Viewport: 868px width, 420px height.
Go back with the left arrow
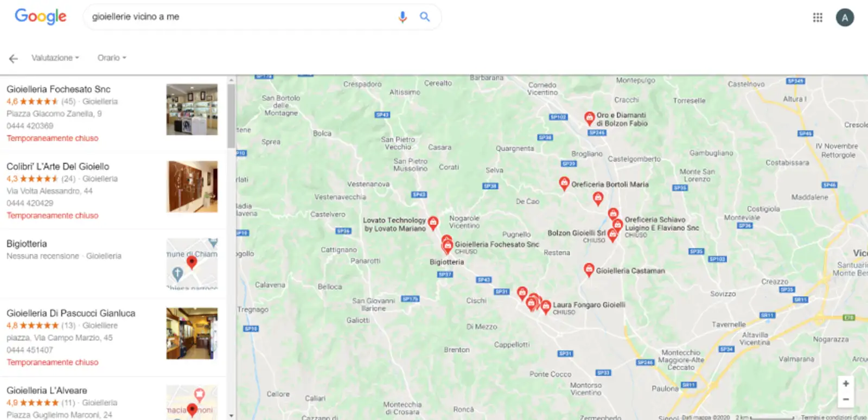pos(14,59)
